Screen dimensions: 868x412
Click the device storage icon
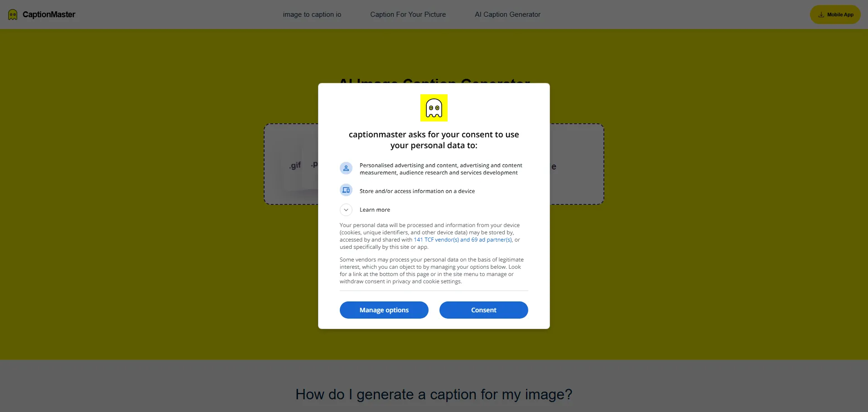click(x=346, y=190)
